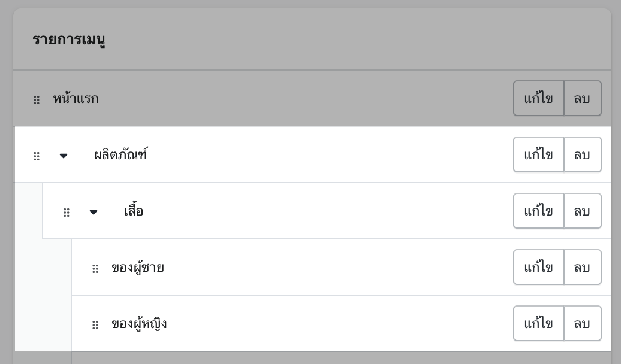The height and width of the screenshot is (364, 621).
Task: Delete the ผลิตภัณฑ์ menu item
Action: click(x=582, y=154)
